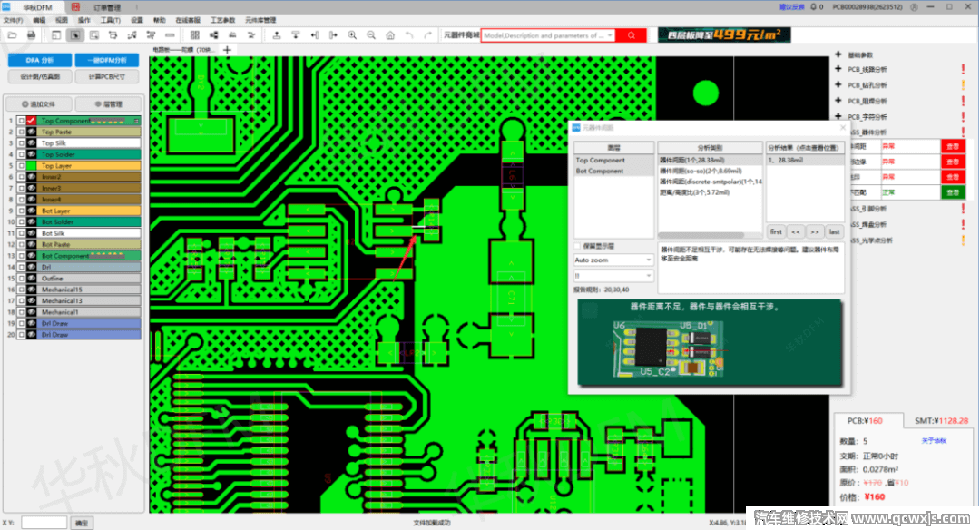Image resolution: width=980 pixels, height=530 pixels.
Task: Click the undo arrow icon
Action: pyautogui.click(x=409, y=35)
